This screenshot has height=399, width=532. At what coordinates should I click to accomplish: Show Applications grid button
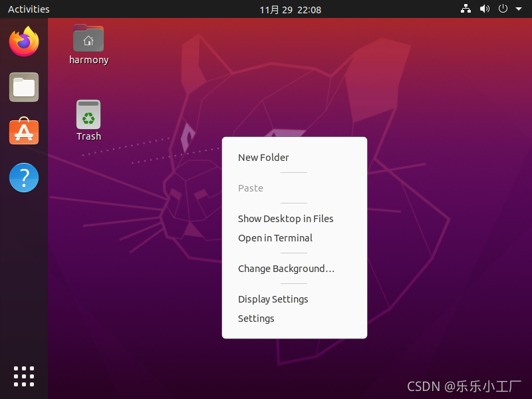tap(24, 376)
